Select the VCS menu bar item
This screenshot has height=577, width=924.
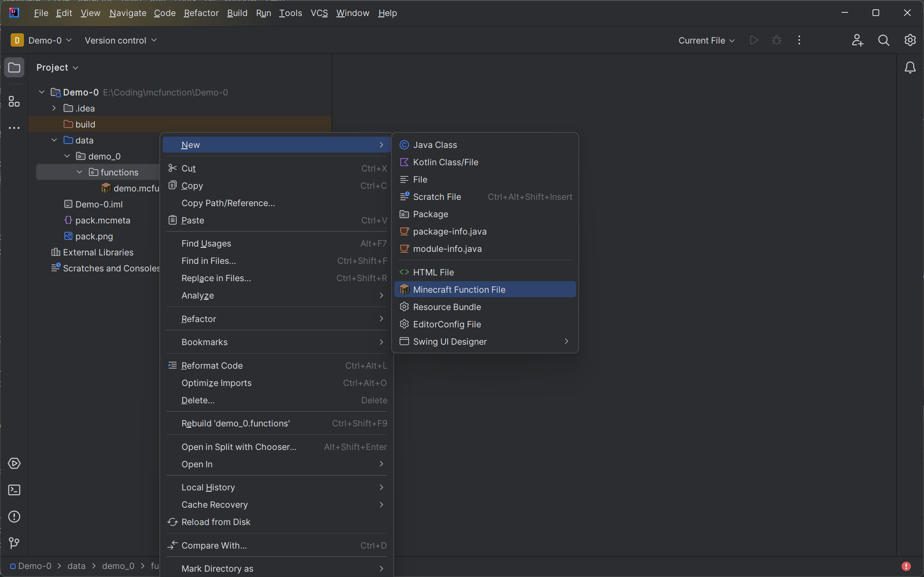click(x=319, y=12)
